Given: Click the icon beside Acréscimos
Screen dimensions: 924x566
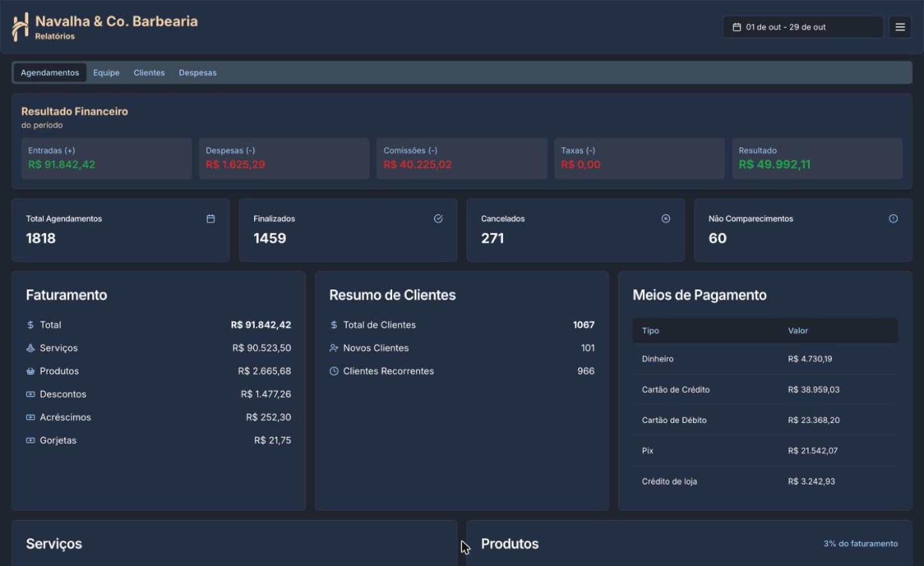Looking at the screenshot, I should [x=30, y=418].
